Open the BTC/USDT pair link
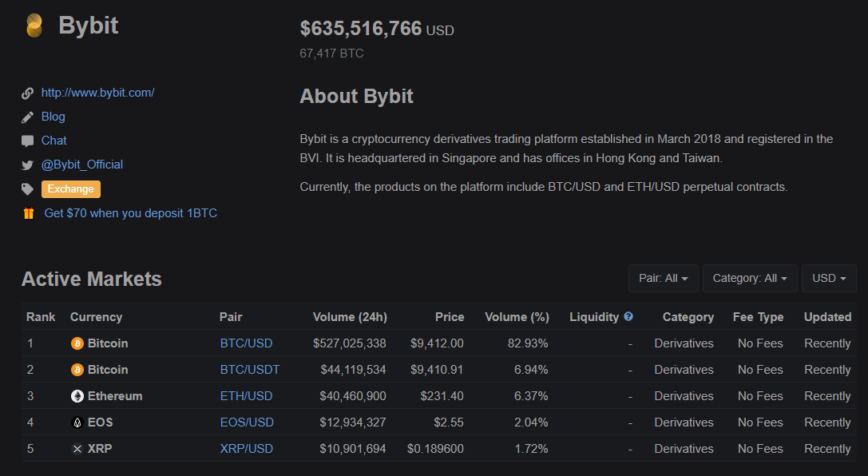Image resolution: width=868 pixels, height=476 pixels. (250, 370)
